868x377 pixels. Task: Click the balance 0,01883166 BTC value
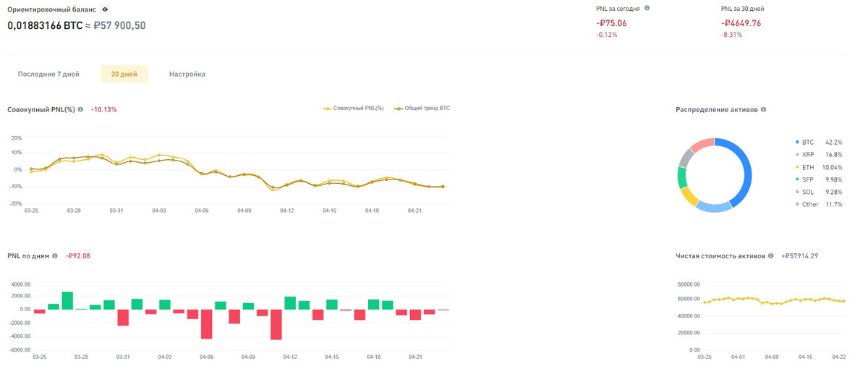tap(45, 25)
